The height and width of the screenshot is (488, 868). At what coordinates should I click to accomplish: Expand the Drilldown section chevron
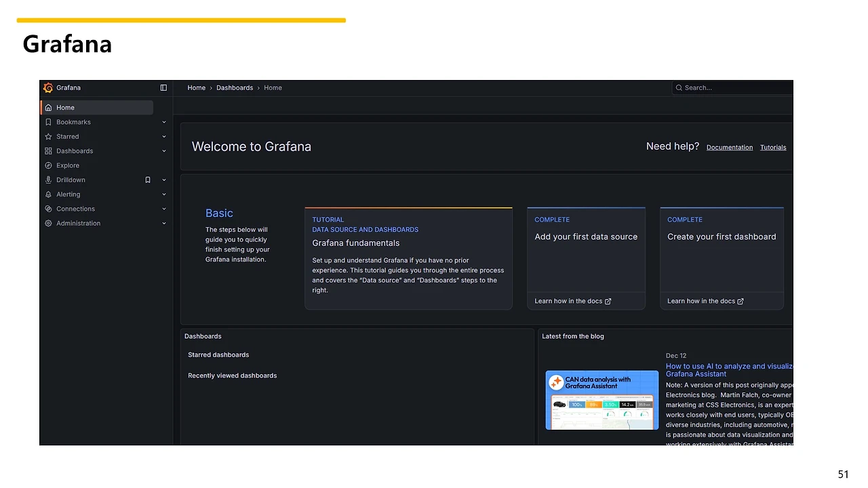164,180
